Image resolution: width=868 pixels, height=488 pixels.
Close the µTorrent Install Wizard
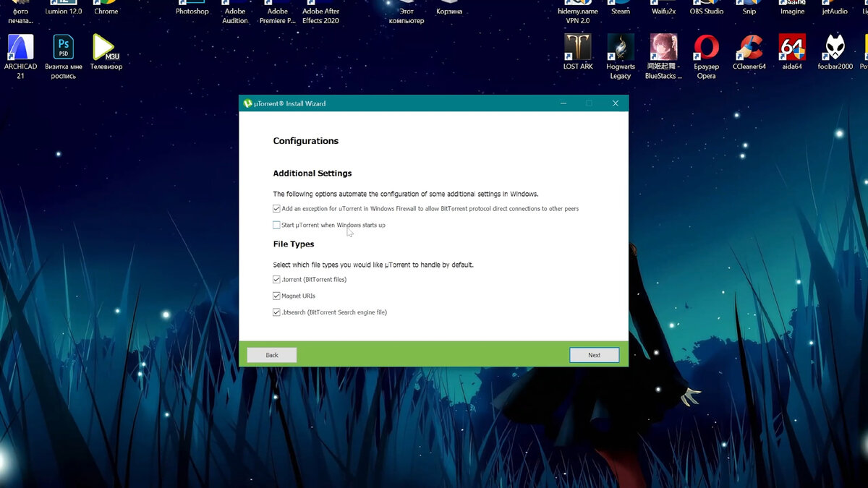click(x=616, y=103)
